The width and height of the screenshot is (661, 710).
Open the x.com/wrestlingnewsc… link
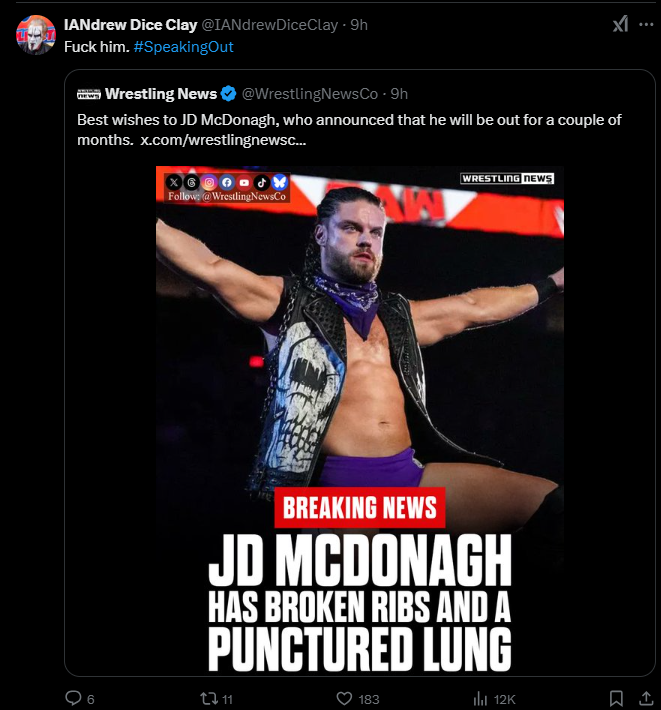tap(223, 140)
